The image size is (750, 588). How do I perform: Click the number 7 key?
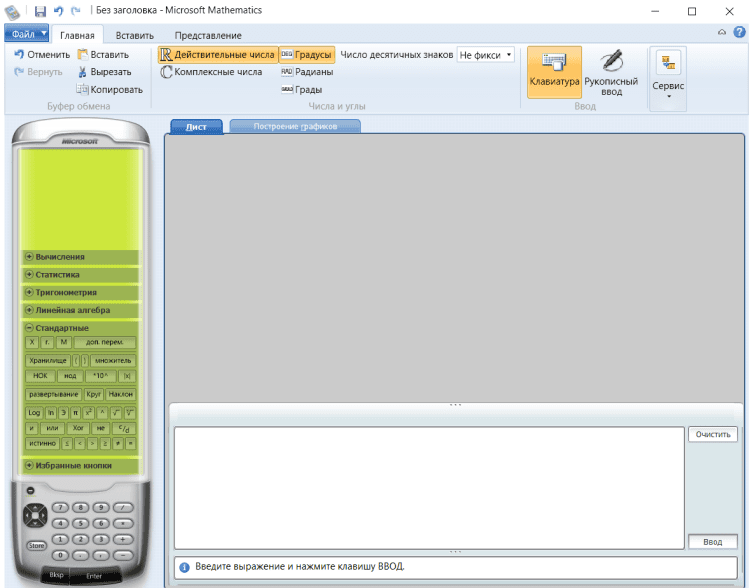pos(60,508)
